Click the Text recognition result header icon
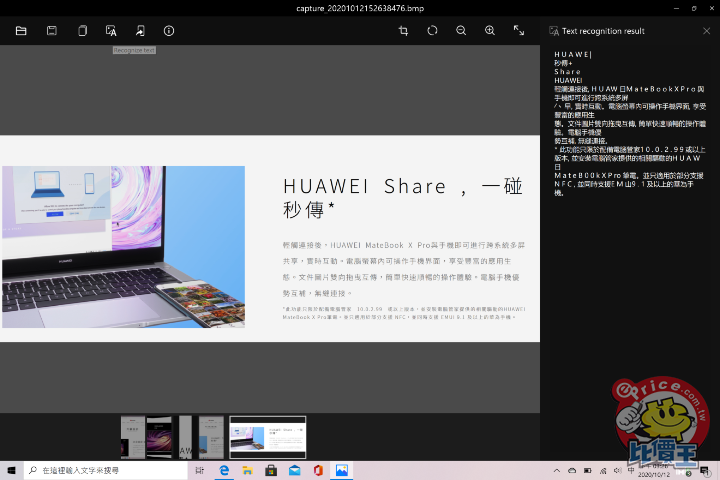 (x=554, y=31)
